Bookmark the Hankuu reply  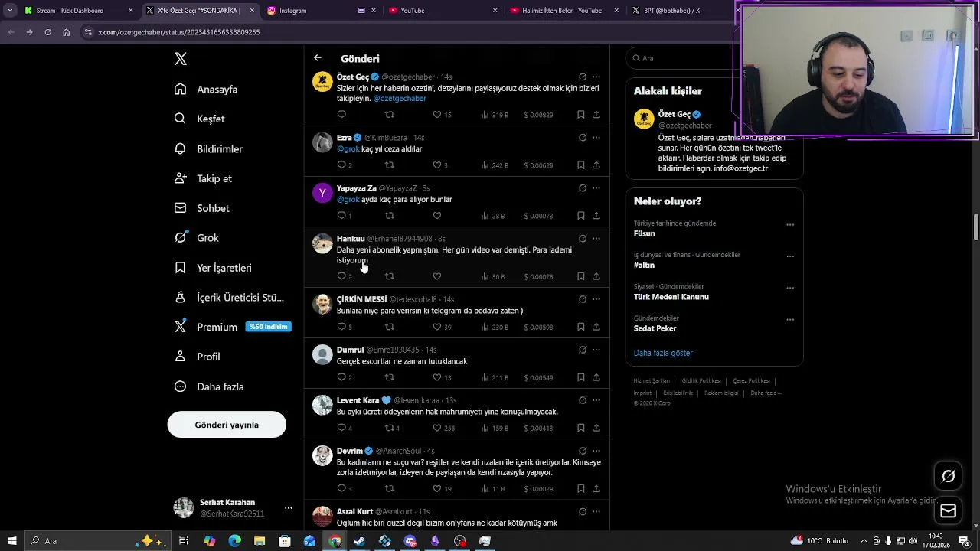coord(581,276)
